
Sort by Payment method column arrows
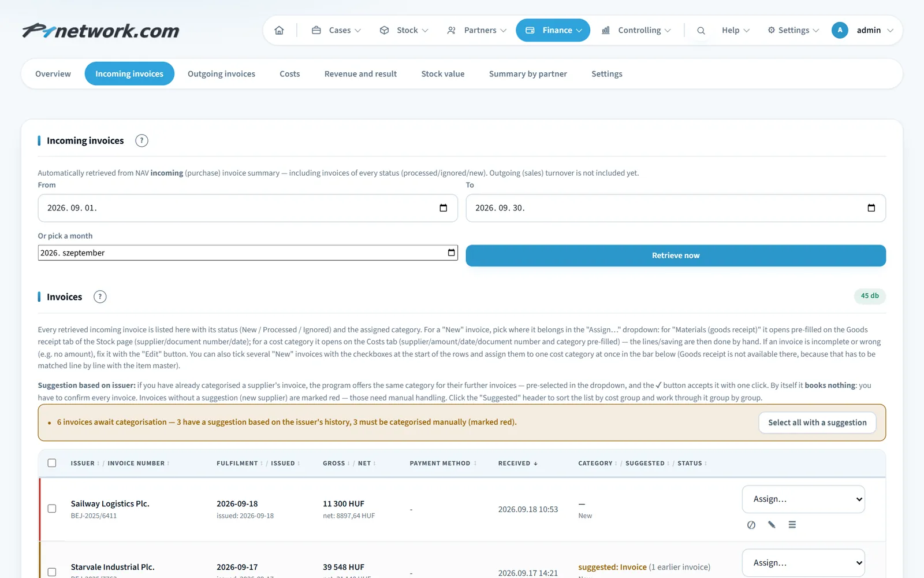[x=475, y=464]
